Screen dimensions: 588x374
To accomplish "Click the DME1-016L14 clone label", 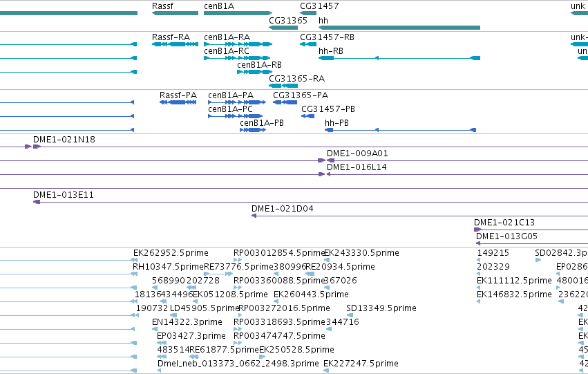I will tap(357, 167).
